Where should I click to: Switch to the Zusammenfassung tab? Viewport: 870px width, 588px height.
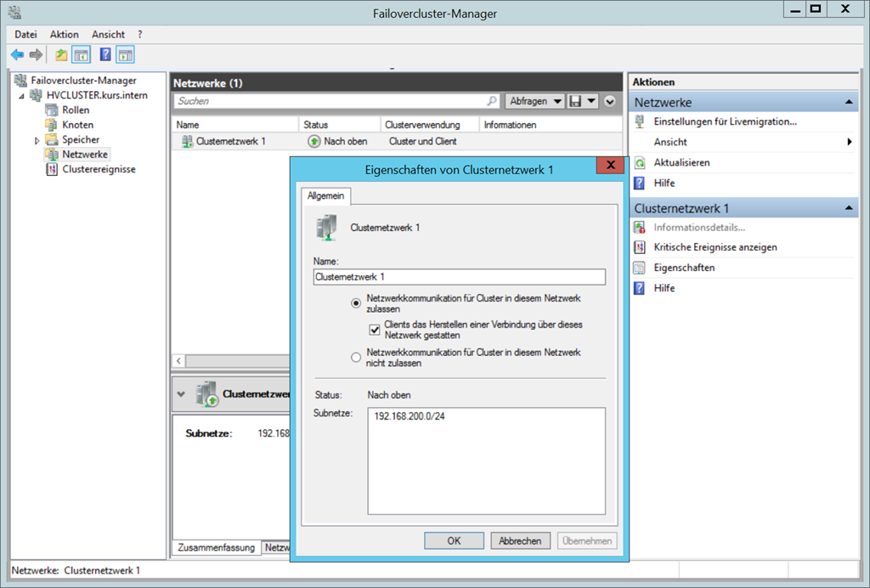(x=217, y=547)
